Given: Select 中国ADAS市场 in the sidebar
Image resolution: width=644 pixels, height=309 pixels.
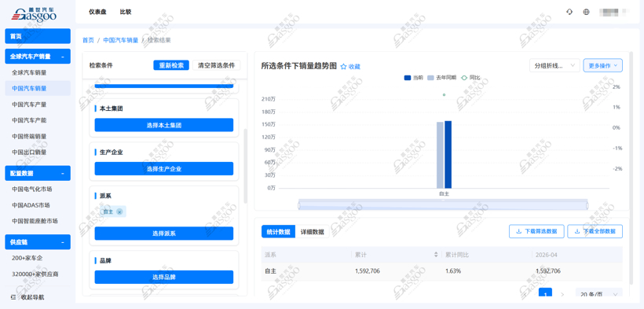Looking at the screenshot, I should 38,205.
